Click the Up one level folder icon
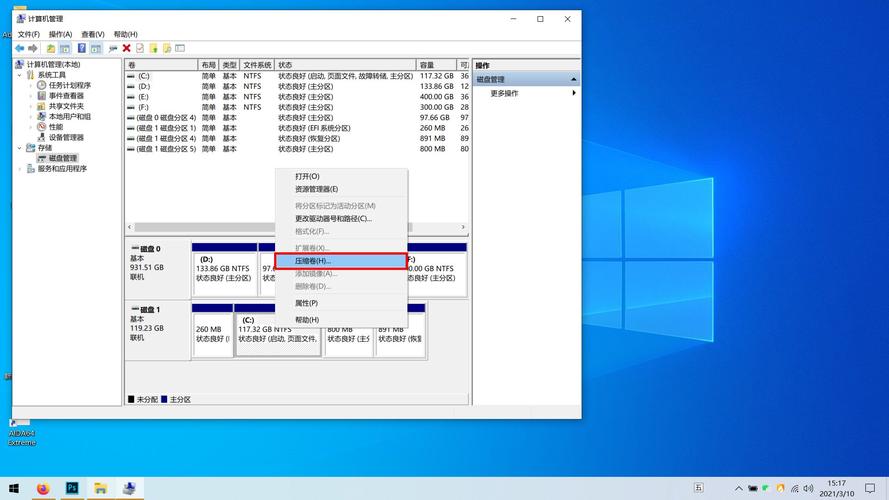Viewport: 889px width, 500px height. click(x=51, y=48)
